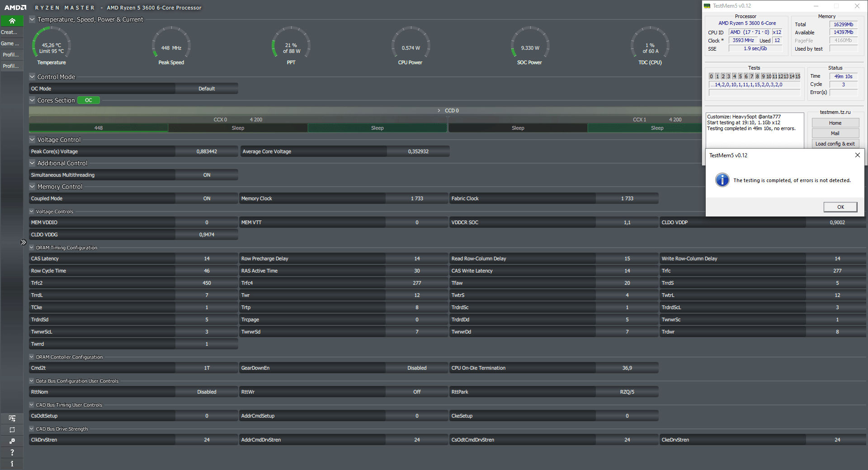The image size is (868, 470).
Task: Click the TestMem5 Total memory field 16299Mb
Action: tap(844, 24)
